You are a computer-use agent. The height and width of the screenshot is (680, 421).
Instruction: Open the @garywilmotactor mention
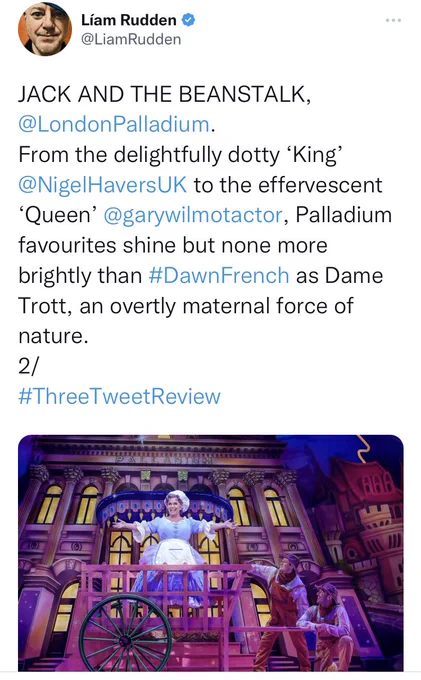coord(193,216)
